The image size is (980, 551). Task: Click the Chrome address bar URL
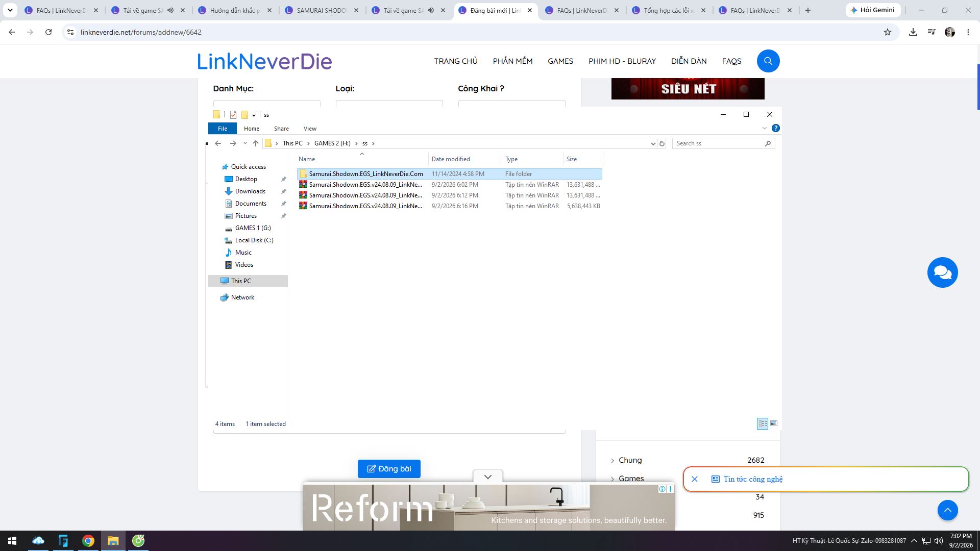[141, 32]
